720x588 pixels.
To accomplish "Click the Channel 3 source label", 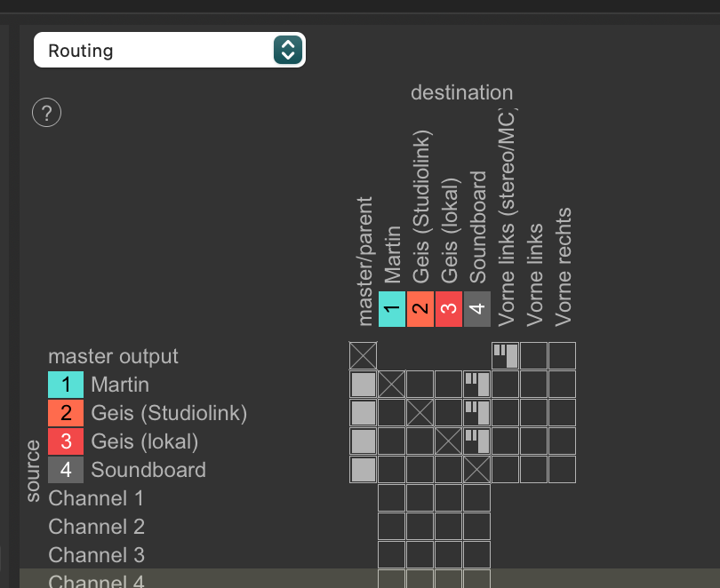I will (96, 555).
